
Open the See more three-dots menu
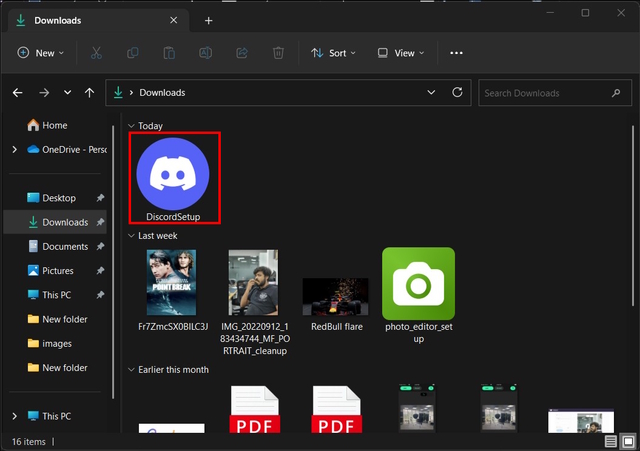pyautogui.click(x=456, y=53)
